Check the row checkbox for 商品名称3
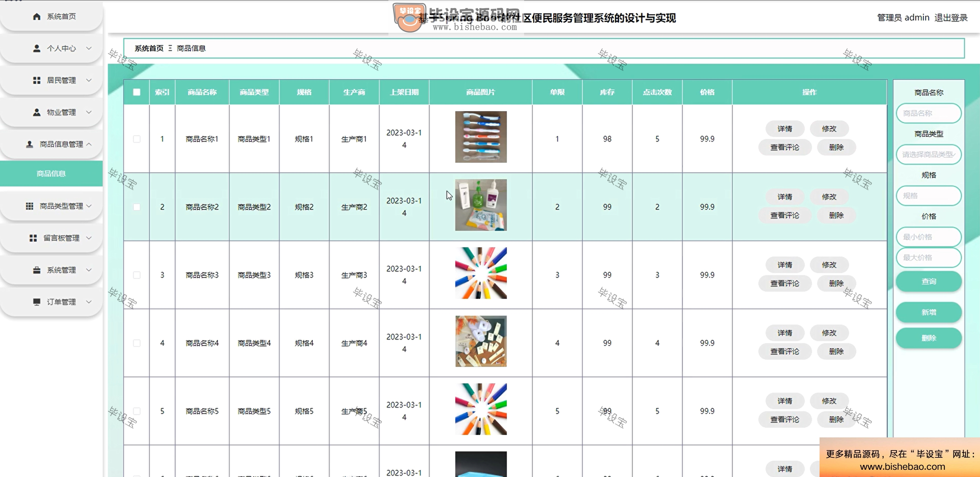Viewport: 980px width, 477px height. pyautogui.click(x=137, y=275)
